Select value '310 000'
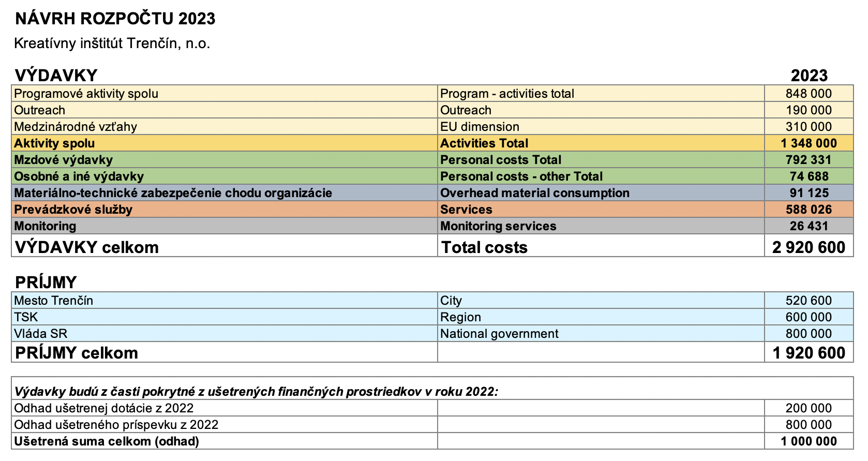Viewport: 868px width, 461px height. [809, 127]
